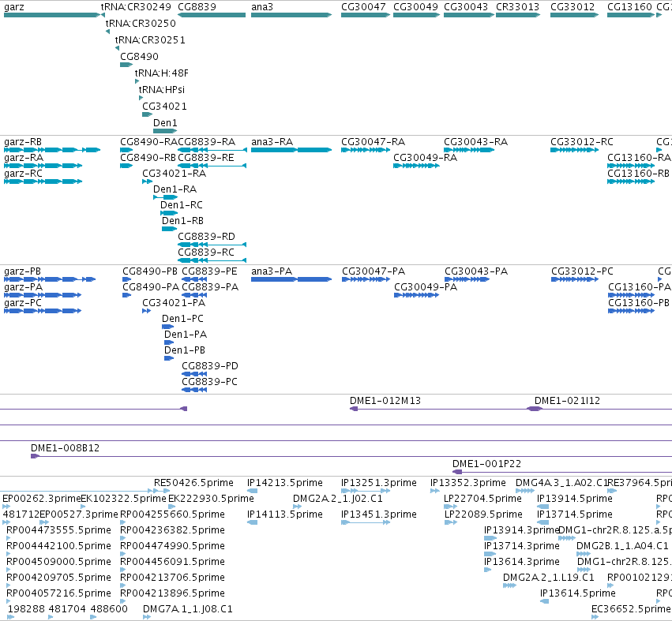The width and height of the screenshot is (672, 621).
Task: Click the CG34021 gene label
Action: 164,107
